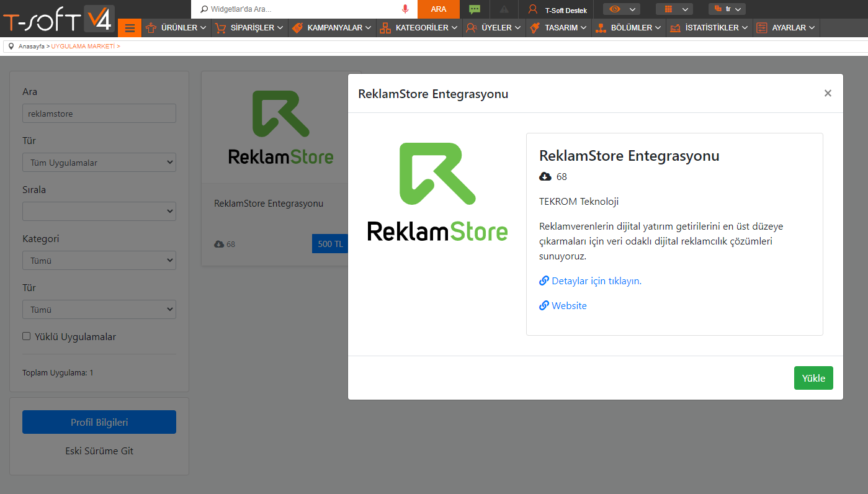Click the breadcrumb location pin icon

(x=11, y=47)
